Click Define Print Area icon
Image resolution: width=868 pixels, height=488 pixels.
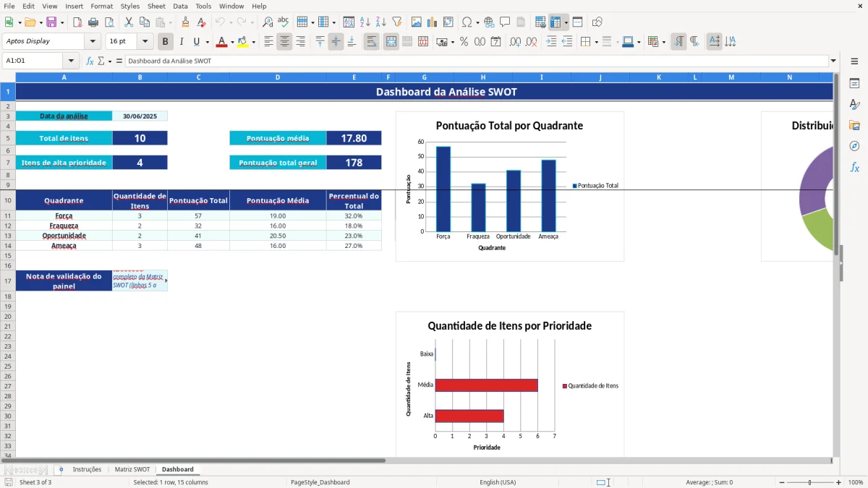click(x=540, y=22)
